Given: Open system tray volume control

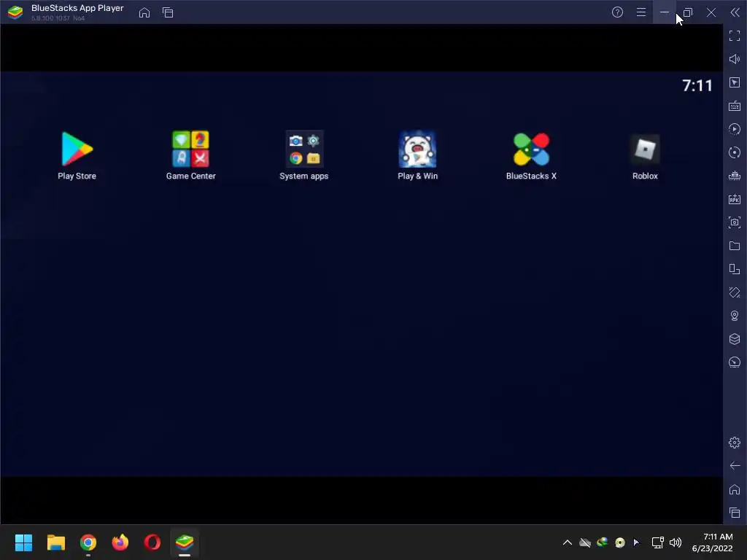Looking at the screenshot, I should pyautogui.click(x=676, y=542).
